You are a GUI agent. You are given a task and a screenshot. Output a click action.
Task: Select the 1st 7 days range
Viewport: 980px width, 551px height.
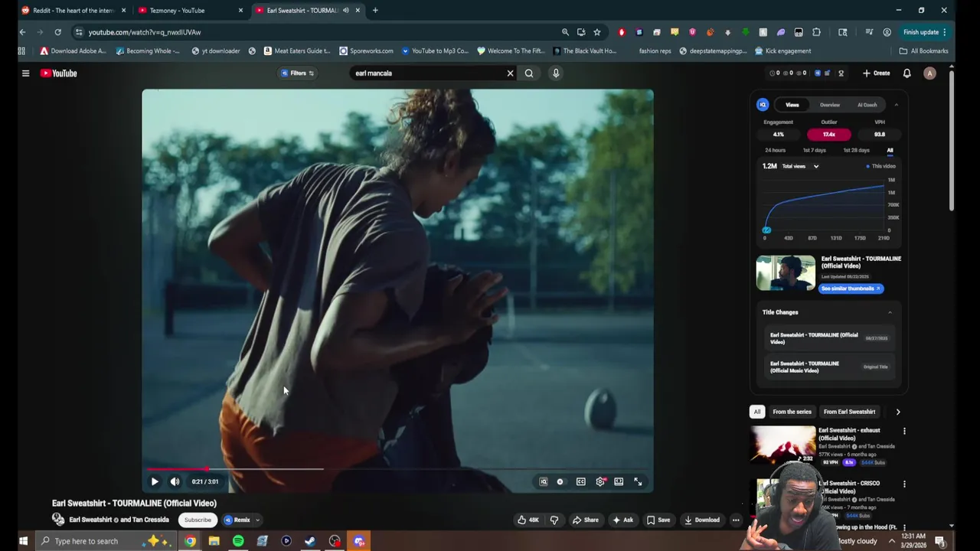tap(815, 151)
